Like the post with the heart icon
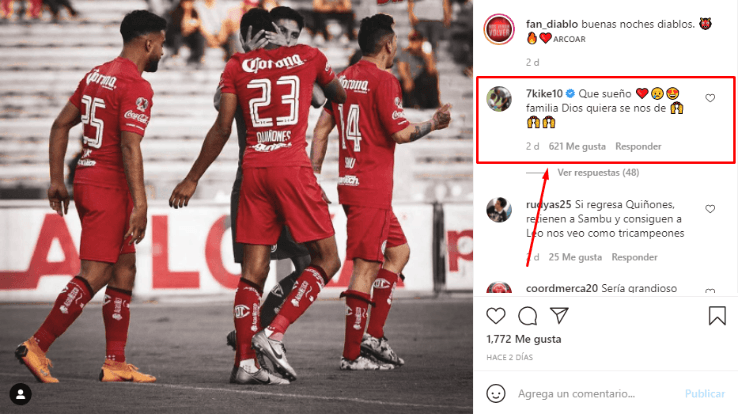The height and width of the screenshot is (414, 738). point(496,316)
